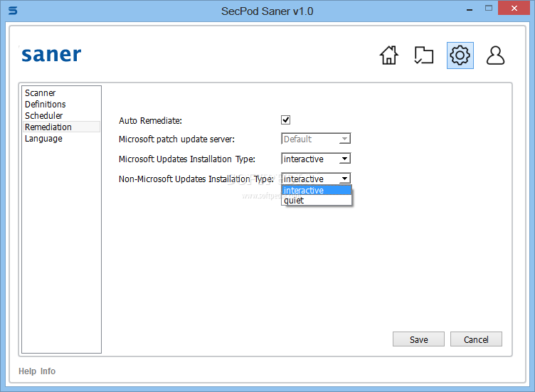Click 'Microsoft Updates Installation Type:' label
Viewport: 535px width, 392px height.
pyautogui.click(x=186, y=159)
